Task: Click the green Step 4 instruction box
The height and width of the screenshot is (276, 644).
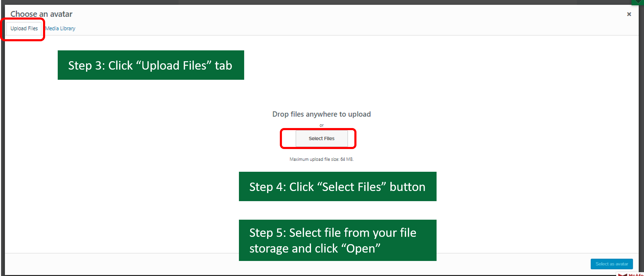Action: tap(338, 186)
